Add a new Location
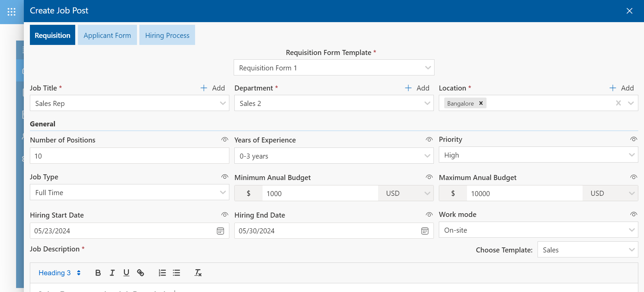Screen dimensions: 644x292 coord(622,88)
